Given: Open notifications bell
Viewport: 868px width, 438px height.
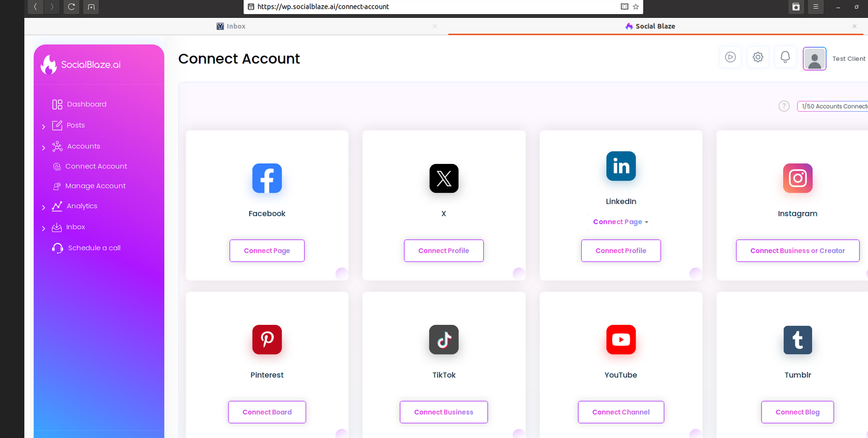Looking at the screenshot, I should pyautogui.click(x=785, y=57).
